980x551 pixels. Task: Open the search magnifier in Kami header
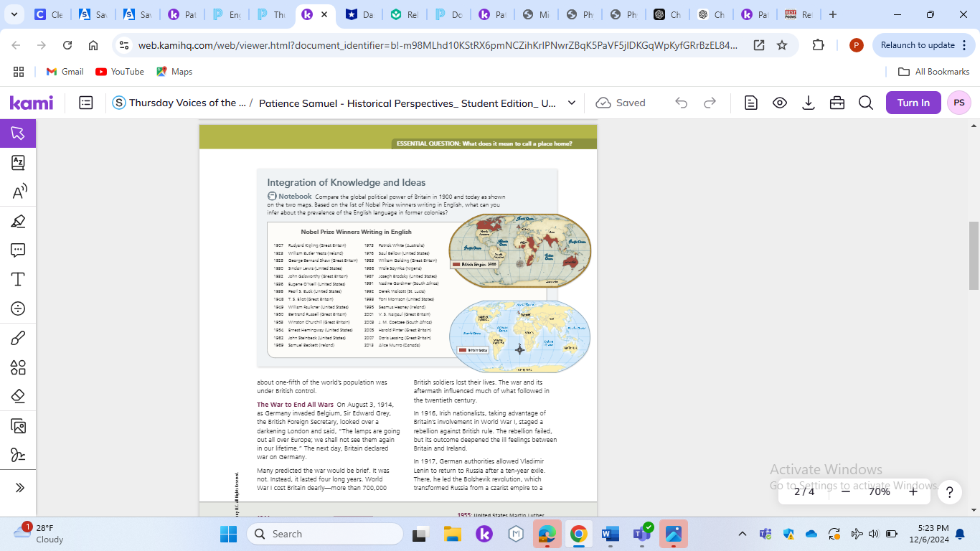coord(866,103)
